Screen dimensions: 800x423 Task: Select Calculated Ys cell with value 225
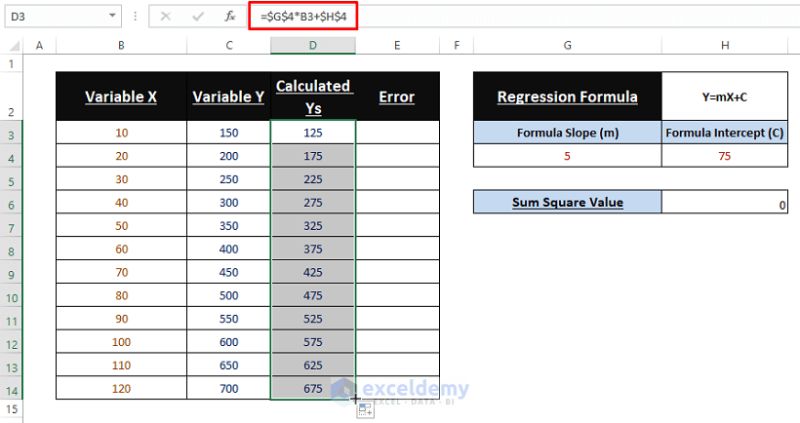(x=313, y=179)
